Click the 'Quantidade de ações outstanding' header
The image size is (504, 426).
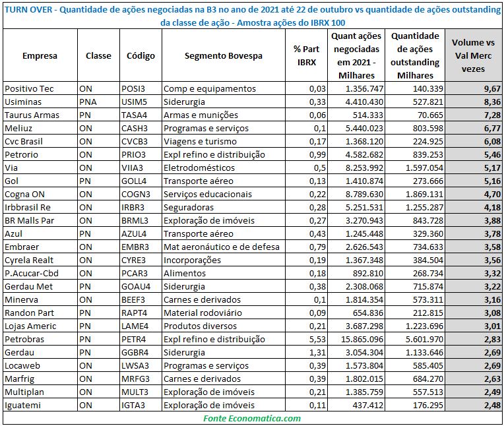point(415,55)
